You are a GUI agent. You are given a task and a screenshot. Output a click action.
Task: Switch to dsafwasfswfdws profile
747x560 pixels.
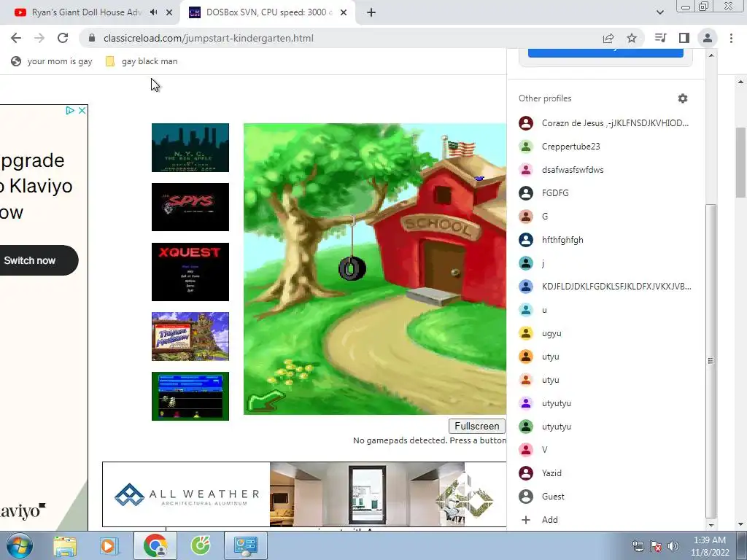pyautogui.click(x=605, y=169)
